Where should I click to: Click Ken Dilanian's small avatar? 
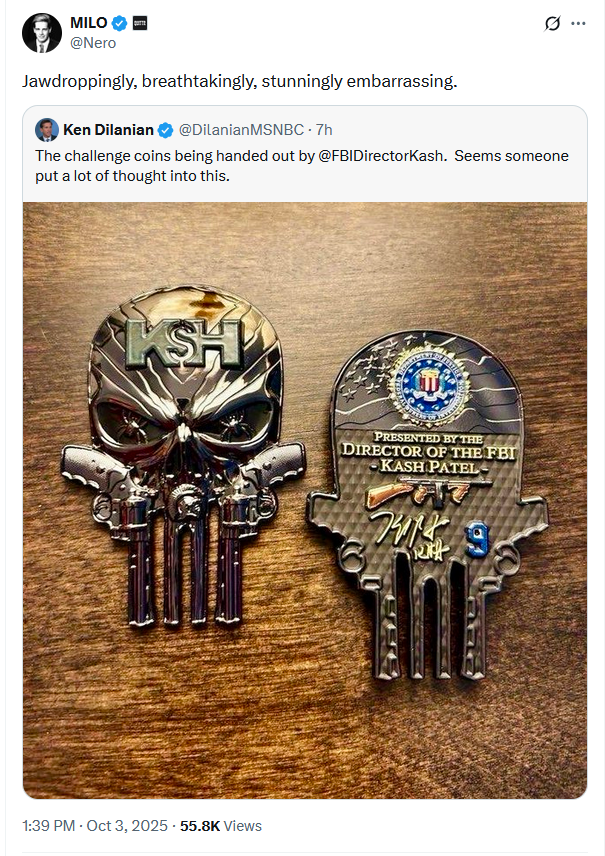[x=47, y=130]
